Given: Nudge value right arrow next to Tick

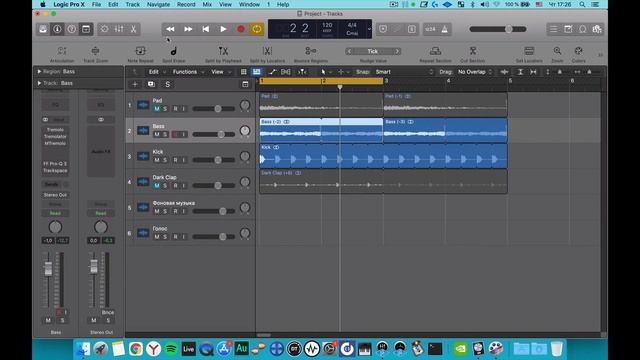Looking at the screenshot, I should pyautogui.click(x=397, y=51).
